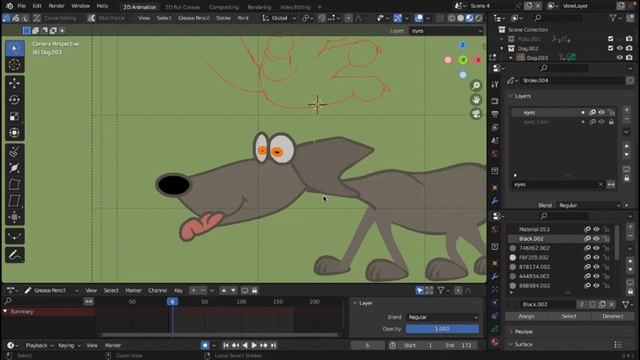The height and width of the screenshot is (360, 640).
Task: Open Blend dropdown in dope sheet Layer panel
Action: (442, 317)
